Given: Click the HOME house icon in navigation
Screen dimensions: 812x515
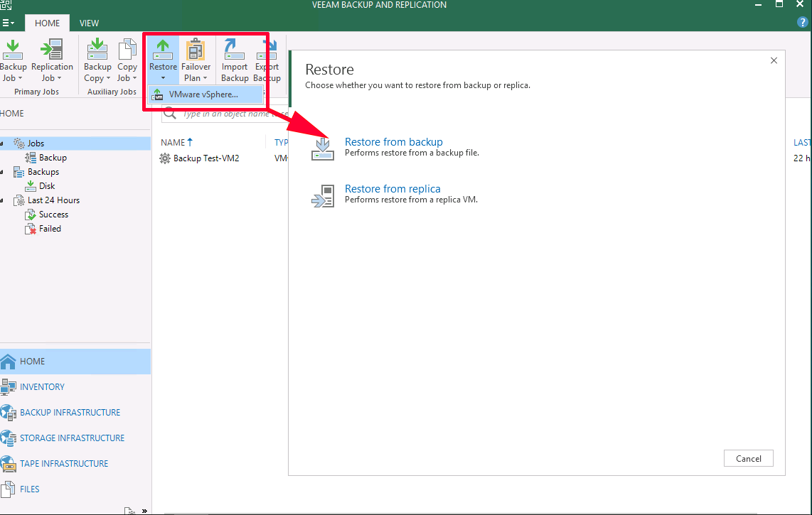Looking at the screenshot, I should point(9,362).
